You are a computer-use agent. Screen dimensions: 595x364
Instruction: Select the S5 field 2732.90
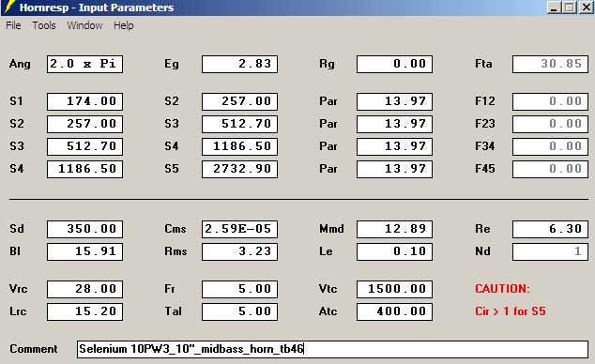[x=240, y=169]
